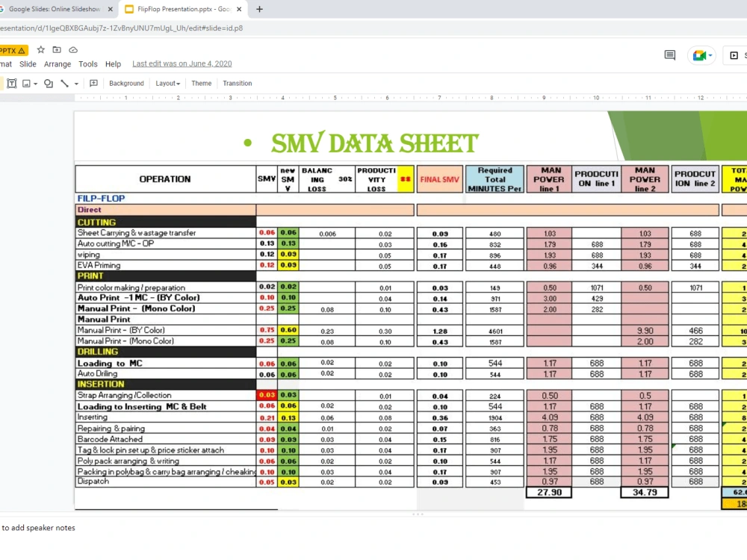Click the 34.79 man power total cell
This screenshot has height=560, width=747.
(645, 492)
